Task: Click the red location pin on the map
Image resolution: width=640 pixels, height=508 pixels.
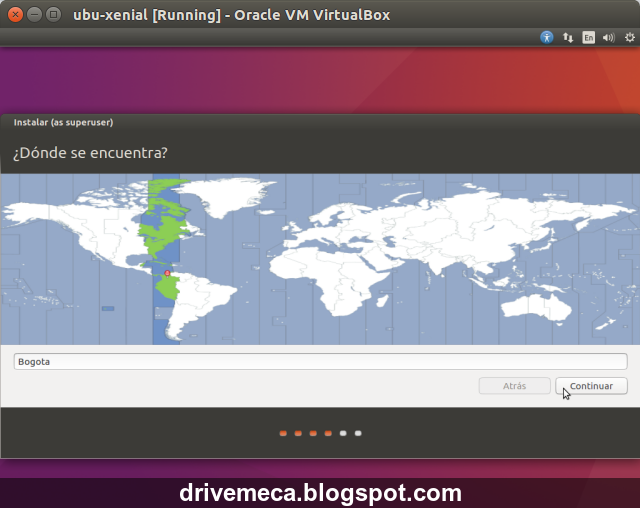Action: coord(167,273)
